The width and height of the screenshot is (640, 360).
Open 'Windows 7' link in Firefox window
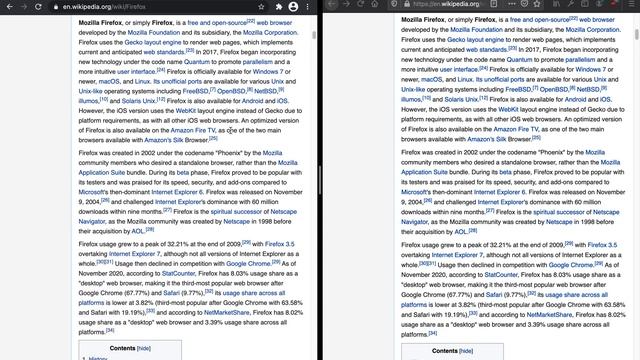(x=591, y=69)
